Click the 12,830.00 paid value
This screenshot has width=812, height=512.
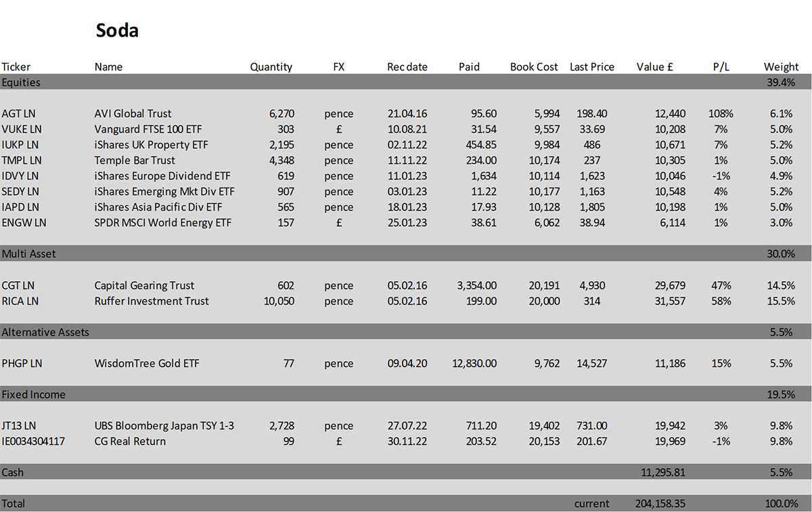(474, 363)
